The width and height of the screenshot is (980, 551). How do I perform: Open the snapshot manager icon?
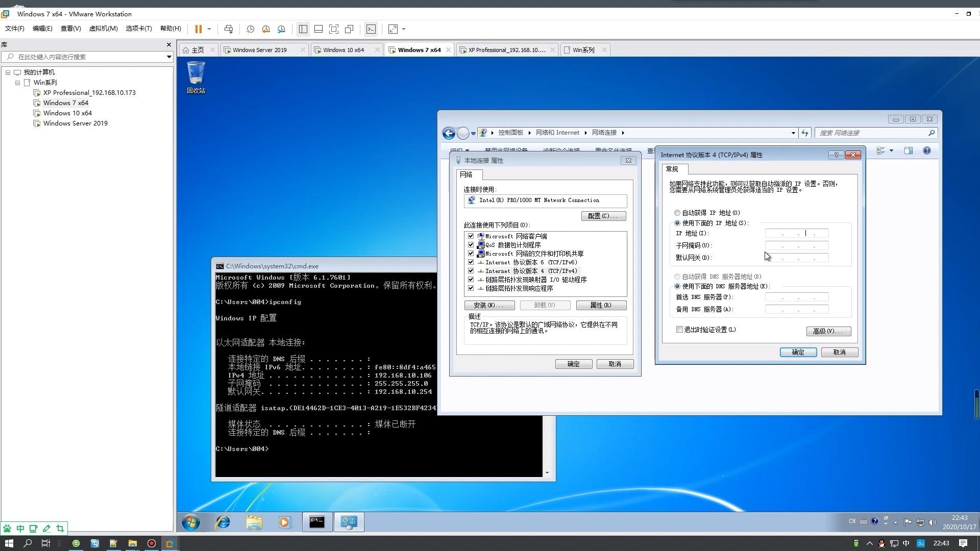point(281,29)
